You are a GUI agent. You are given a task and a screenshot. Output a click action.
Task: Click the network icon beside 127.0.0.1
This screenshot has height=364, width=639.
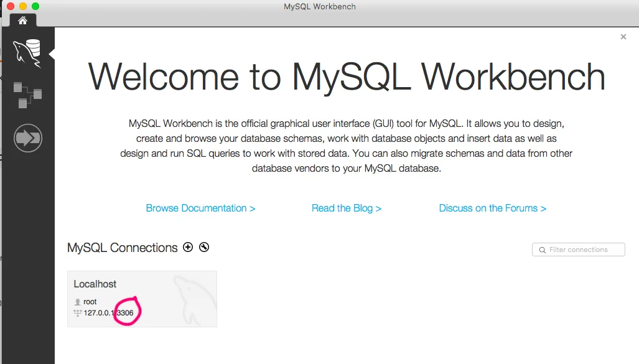click(x=78, y=313)
